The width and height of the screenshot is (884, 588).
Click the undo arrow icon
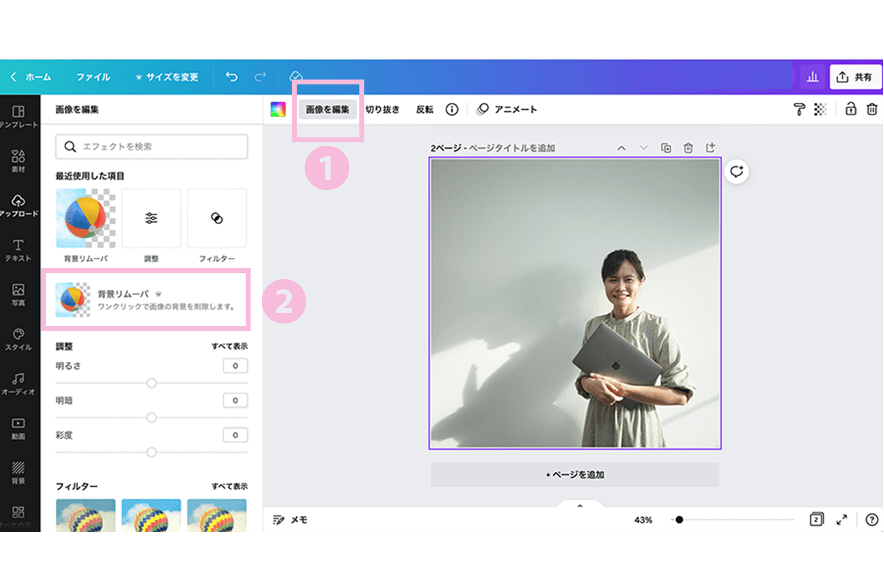pyautogui.click(x=232, y=77)
